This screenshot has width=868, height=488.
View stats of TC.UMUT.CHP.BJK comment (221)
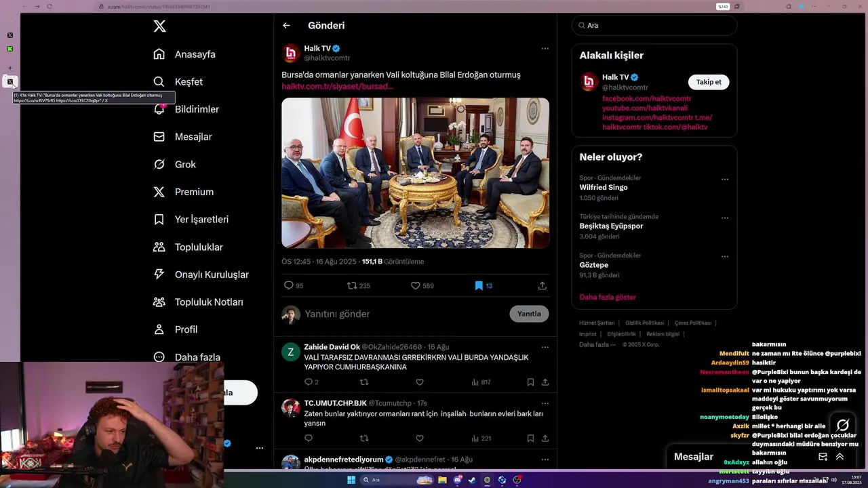pos(481,439)
